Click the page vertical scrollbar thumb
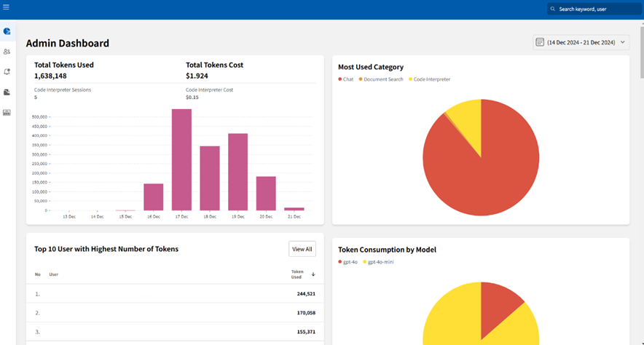Viewport: 644px width, 345px height. (x=642, y=52)
